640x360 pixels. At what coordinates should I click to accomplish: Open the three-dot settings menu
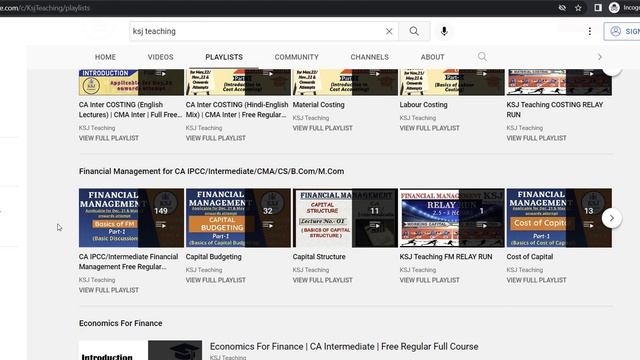click(x=589, y=31)
